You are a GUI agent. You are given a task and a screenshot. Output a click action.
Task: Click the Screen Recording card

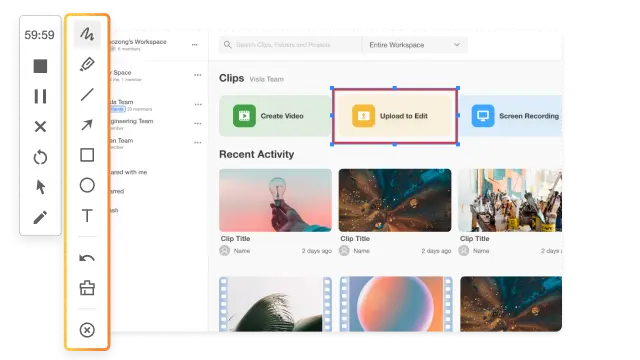(x=510, y=116)
